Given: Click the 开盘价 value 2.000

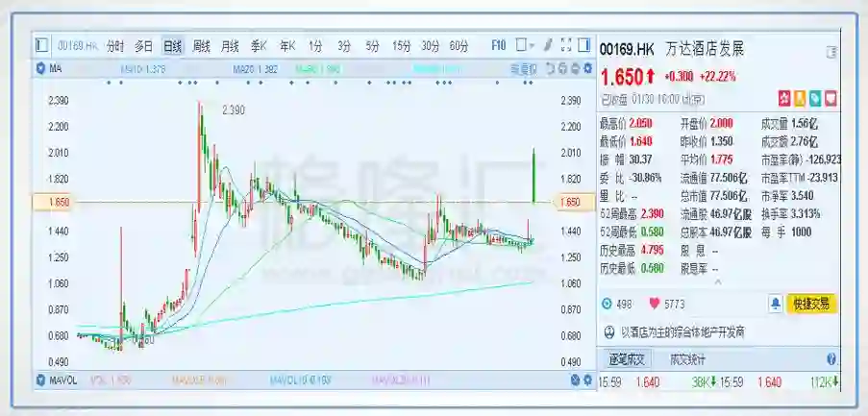Looking at the screenshot, I should [721, 123].
